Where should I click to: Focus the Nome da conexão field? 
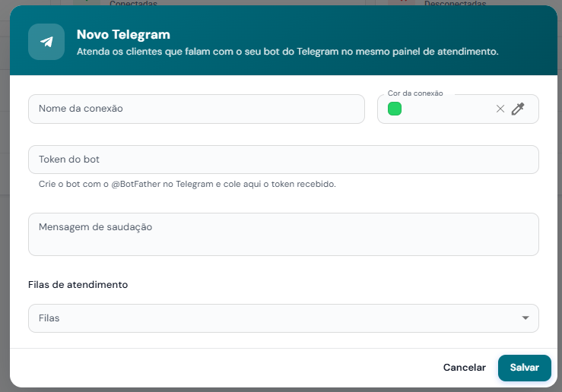(196, 109)
